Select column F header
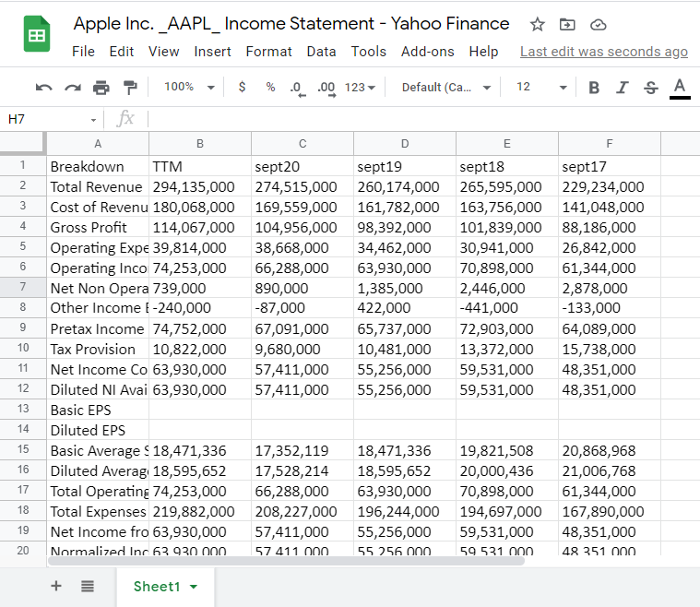This screenshot has width=700, height=607. [610, 144]
